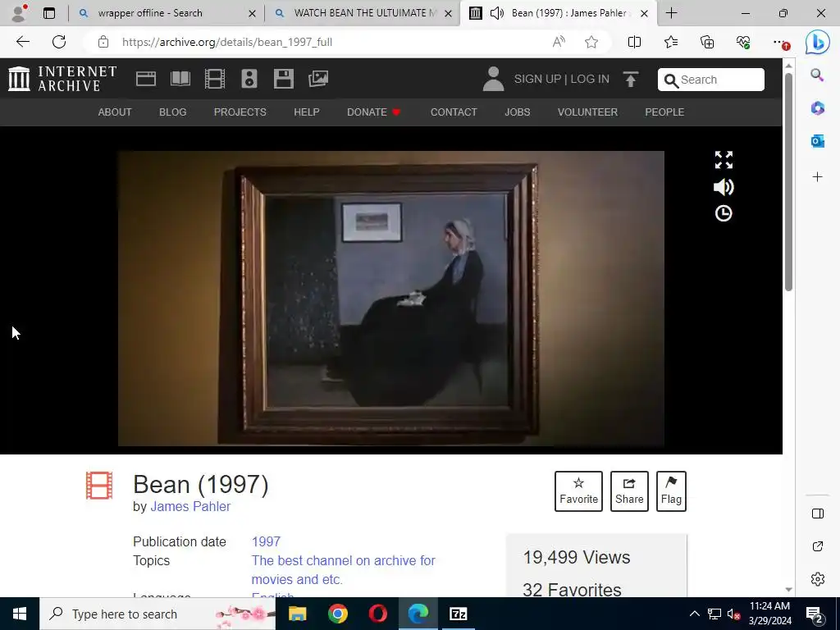Open Outlook in Edge sidebar
840x630 pixels.
pyautogui.click(x=817, y=141)
